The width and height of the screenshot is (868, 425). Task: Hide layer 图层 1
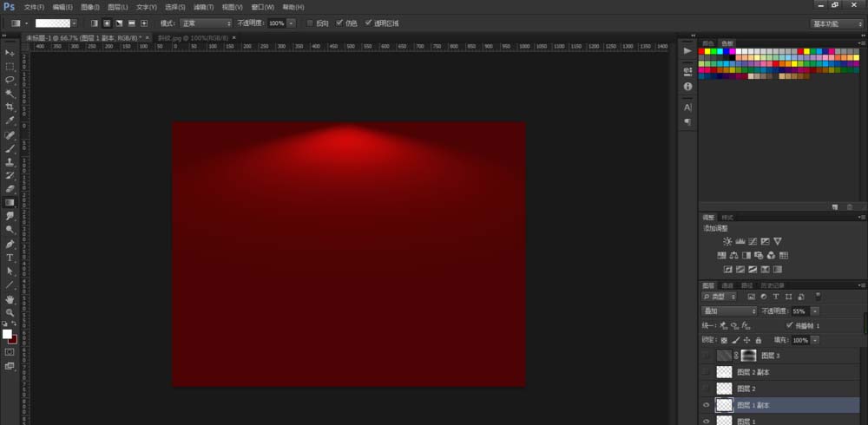click(706, 422)
